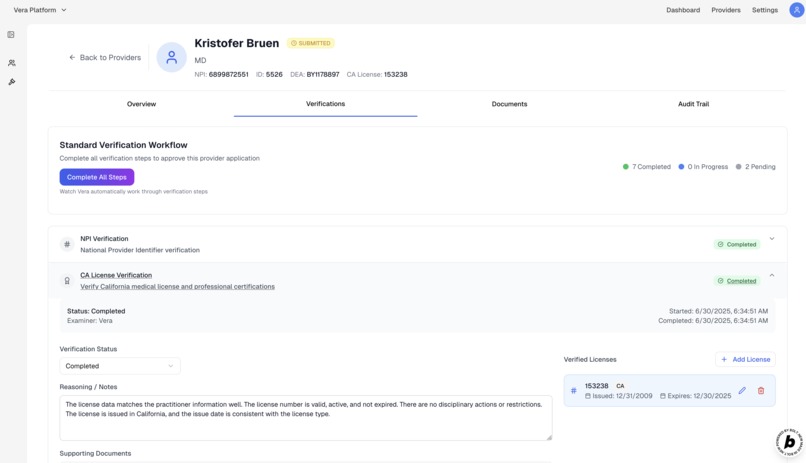806x463 pixels.
Task: Open the providers people icon in sidebar
Action: 11,63
